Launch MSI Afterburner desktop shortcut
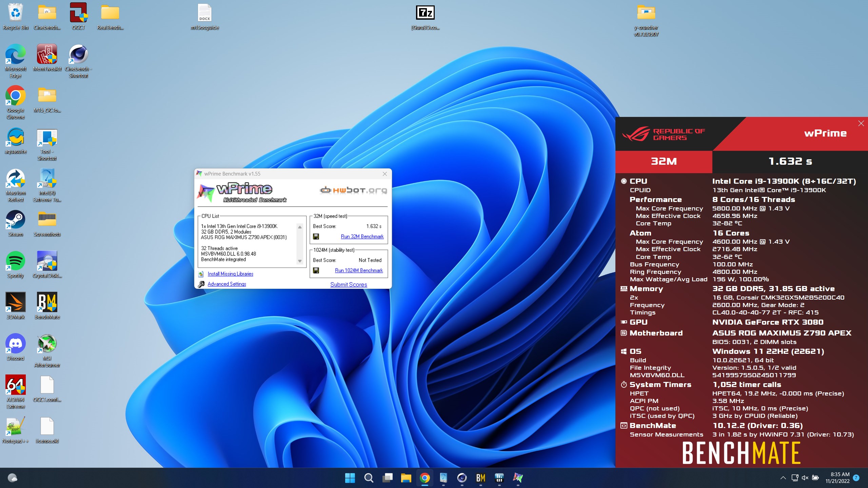Image resolution: width=868 pixels, height=488 pixels. pyautogui.click(x=47, y=350)
